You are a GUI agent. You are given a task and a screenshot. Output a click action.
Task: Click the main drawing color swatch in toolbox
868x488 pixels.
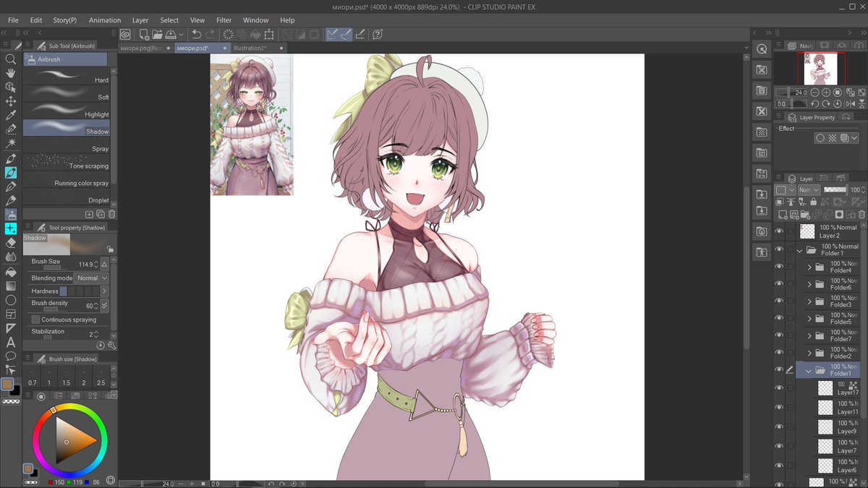point(7,385)
